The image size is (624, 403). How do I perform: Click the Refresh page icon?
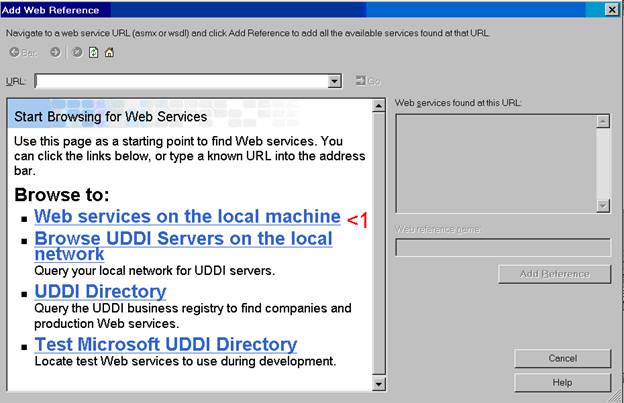coord(92,52)
